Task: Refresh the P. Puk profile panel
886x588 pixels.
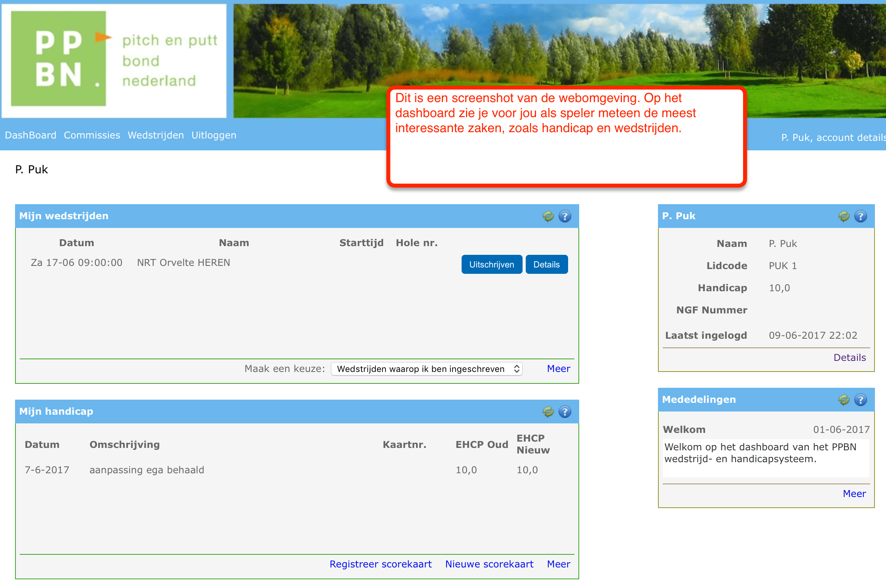Action: (844, 216)
